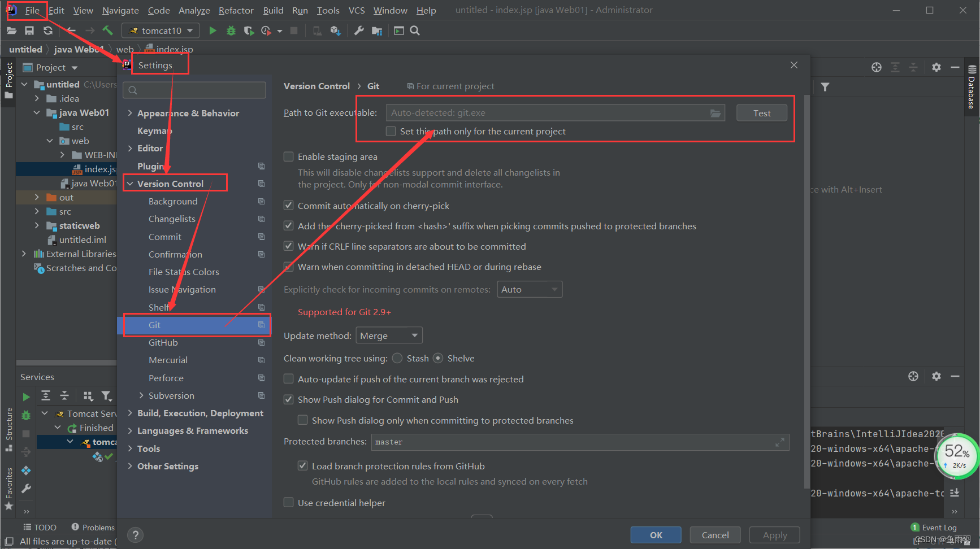Image resolution: width=980 pixels, height=549 pixels.
Task: Click the filter funnel icon behind the dialog
Action: 825,87
